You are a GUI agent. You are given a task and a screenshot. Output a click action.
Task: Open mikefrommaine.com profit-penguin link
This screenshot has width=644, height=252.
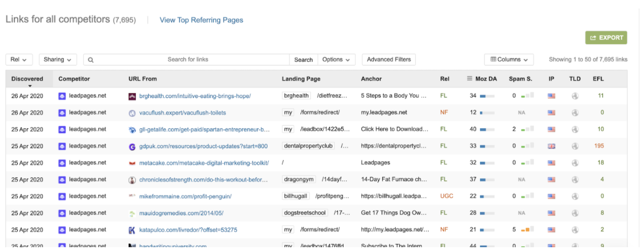(x=185, y=196)
